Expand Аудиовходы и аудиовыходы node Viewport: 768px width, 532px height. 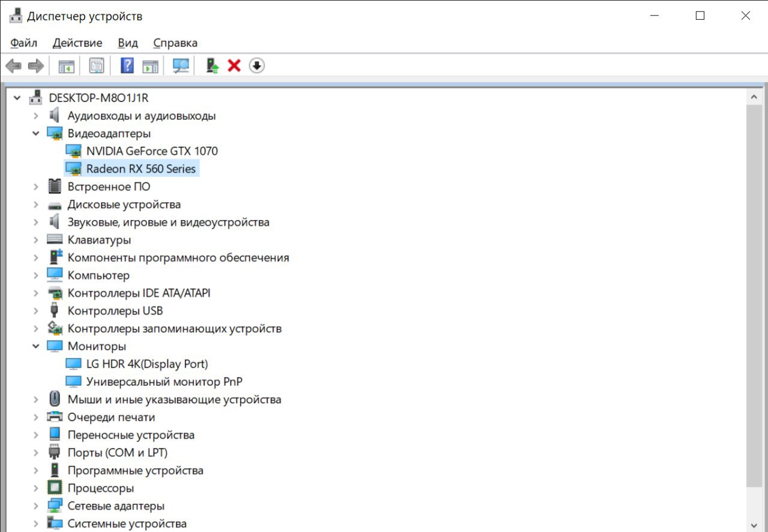pyautogui.click(x=36, y=116)
